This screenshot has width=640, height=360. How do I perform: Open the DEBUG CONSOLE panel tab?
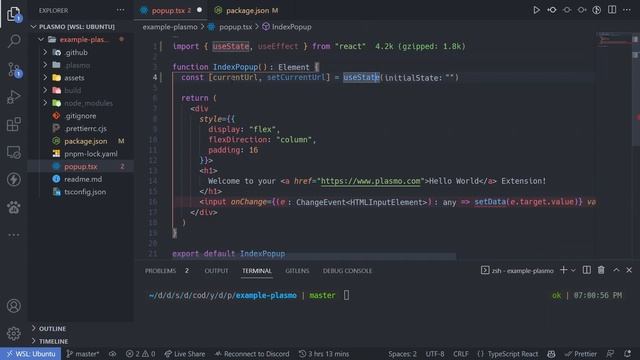[347, 271]
